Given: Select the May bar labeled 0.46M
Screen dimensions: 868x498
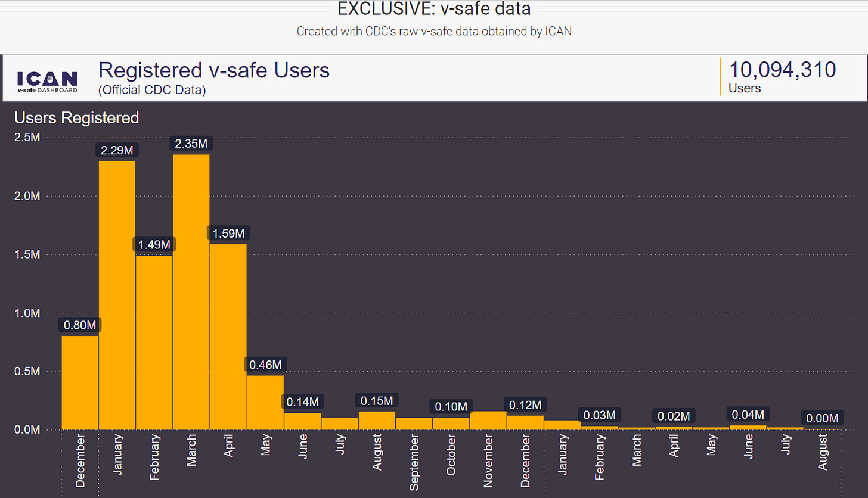Looking at the screenshot, I should click(x=265, y=402).
